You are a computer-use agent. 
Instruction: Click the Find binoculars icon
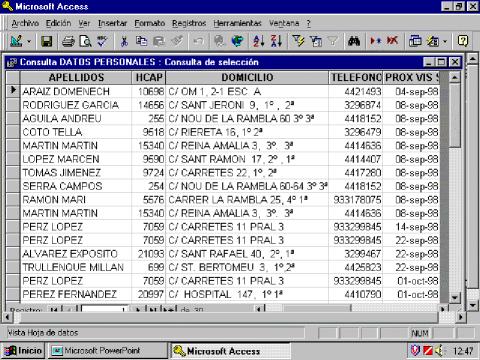point(354,41)
